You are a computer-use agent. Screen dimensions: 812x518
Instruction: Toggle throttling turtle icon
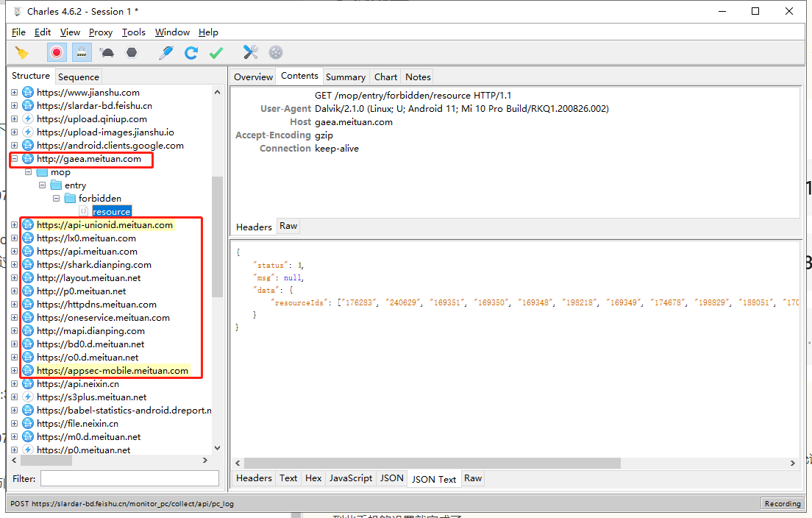pyautogui.click(x=107, y=52)
